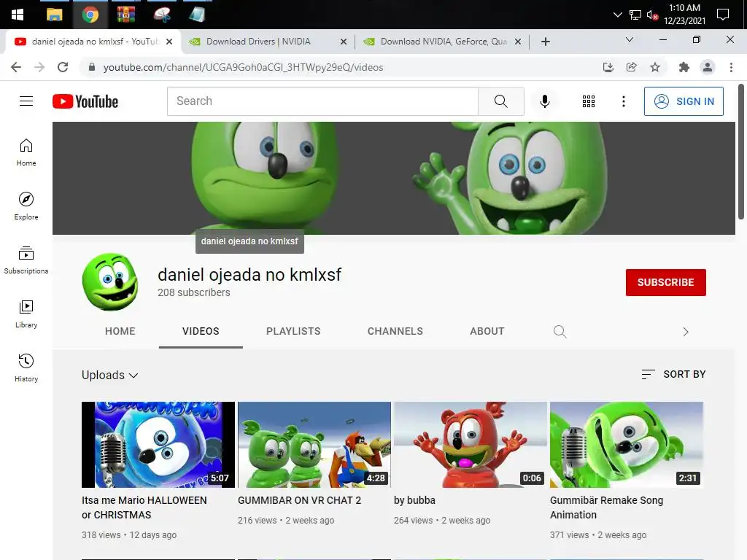The image size is (747, 560).
Task: Expand the Uploads dropdown
Action: click(110, 376)
